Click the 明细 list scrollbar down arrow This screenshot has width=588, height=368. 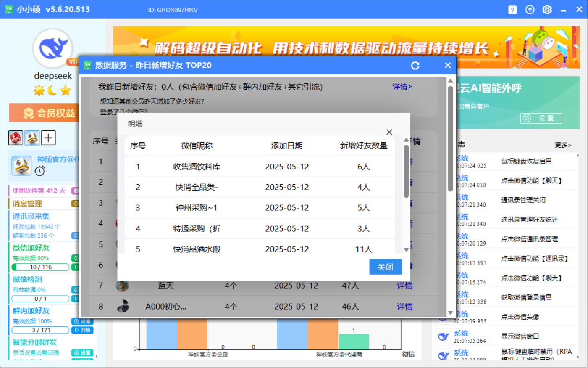[x=406, y=249]
